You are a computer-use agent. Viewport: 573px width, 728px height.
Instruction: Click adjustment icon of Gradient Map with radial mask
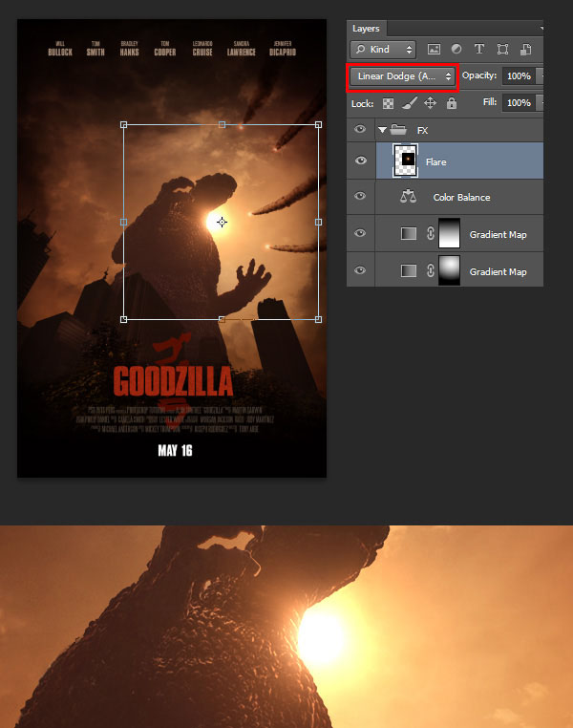pos(409,270)
